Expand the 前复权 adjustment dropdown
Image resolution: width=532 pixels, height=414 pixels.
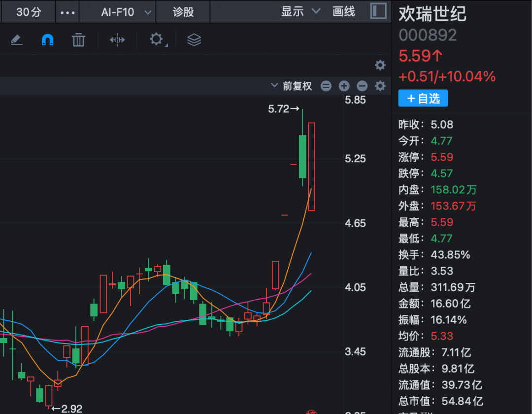tap(292, 86)
